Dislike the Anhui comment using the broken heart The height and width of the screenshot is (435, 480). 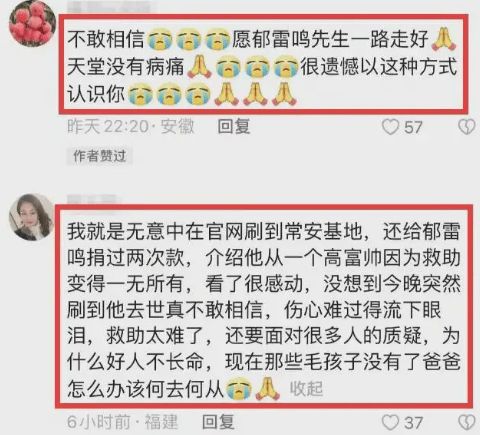point(467,127)
